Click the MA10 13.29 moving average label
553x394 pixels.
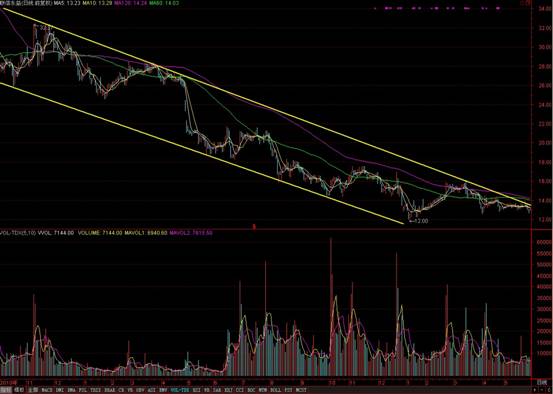click(x=97, y=3)
